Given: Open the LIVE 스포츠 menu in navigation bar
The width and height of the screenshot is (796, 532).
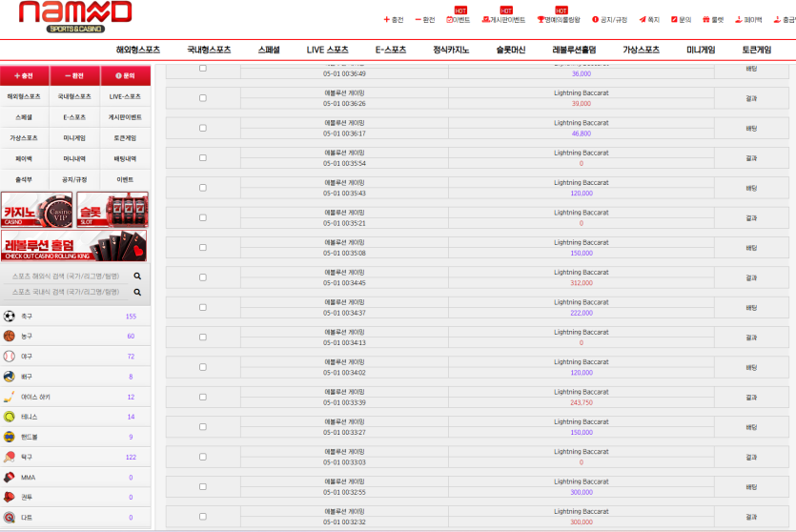Looking at the screenshot, I should 327,50.
